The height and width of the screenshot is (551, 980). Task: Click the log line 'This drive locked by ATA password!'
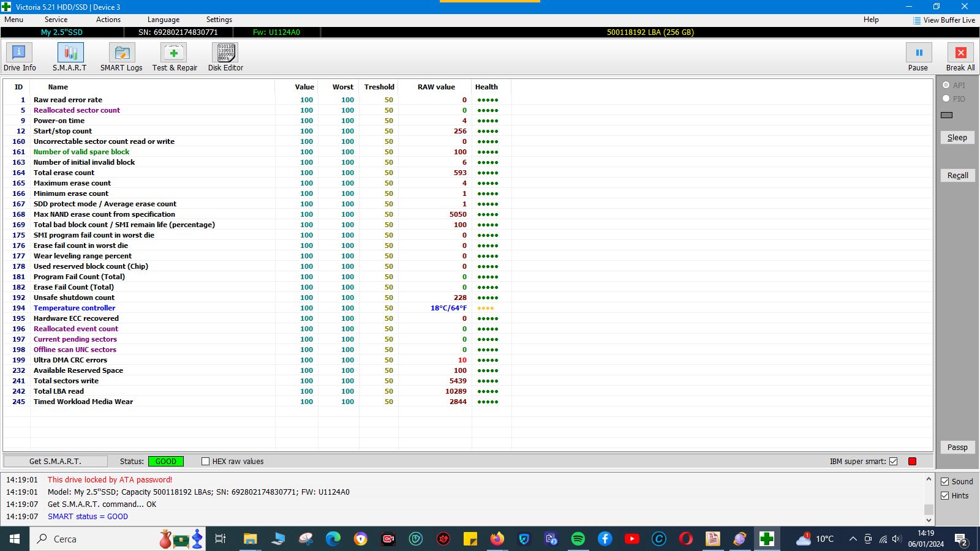coord(110,480)
